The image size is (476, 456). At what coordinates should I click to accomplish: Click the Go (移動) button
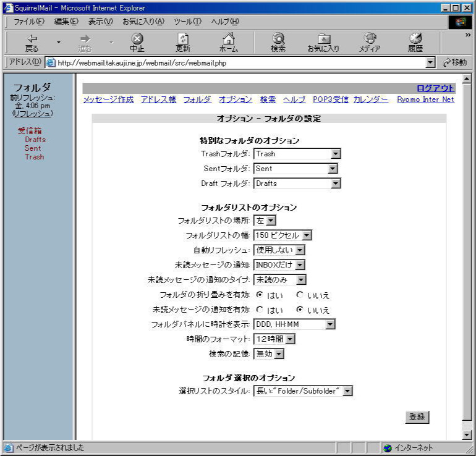[454, 62]
